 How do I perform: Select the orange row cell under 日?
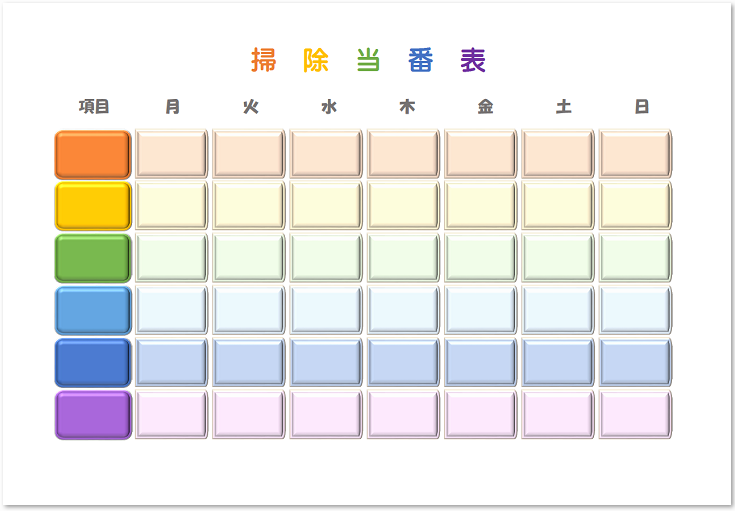pyautogui.click(x=636, y=154)
